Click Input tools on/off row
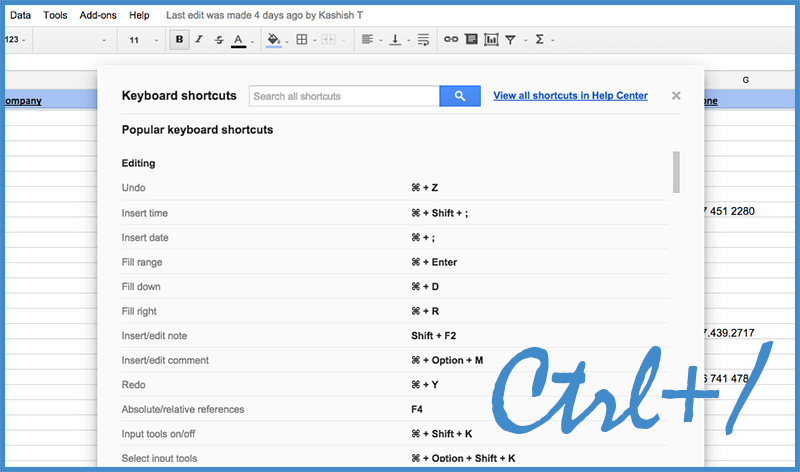Screen dimensions: 800x472 pos(395,433)
